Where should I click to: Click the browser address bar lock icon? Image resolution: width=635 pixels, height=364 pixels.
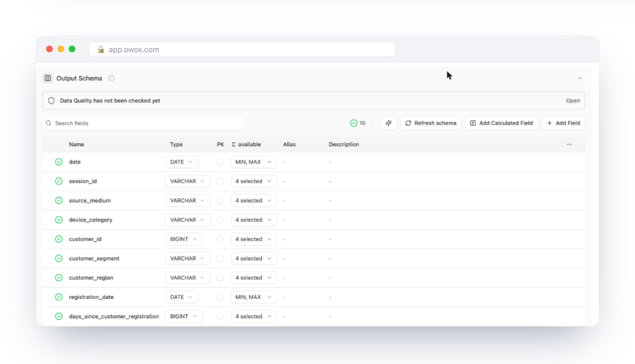(101, 50)
